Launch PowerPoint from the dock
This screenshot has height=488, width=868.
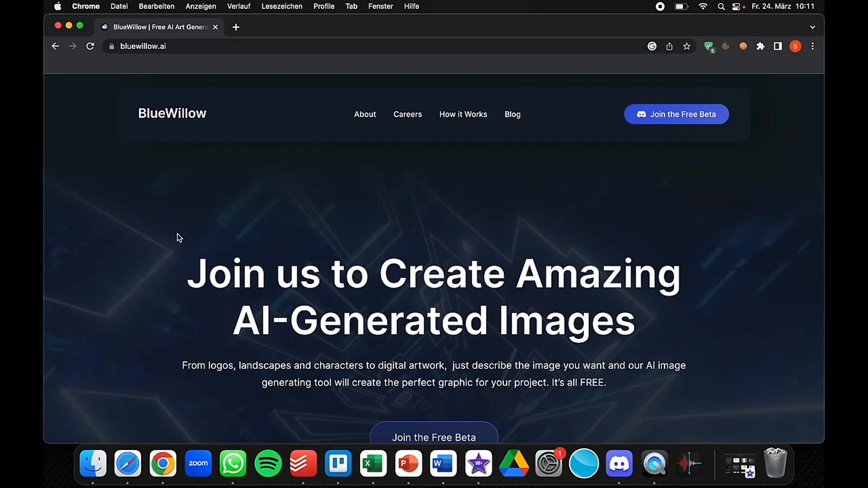point(408,464)
